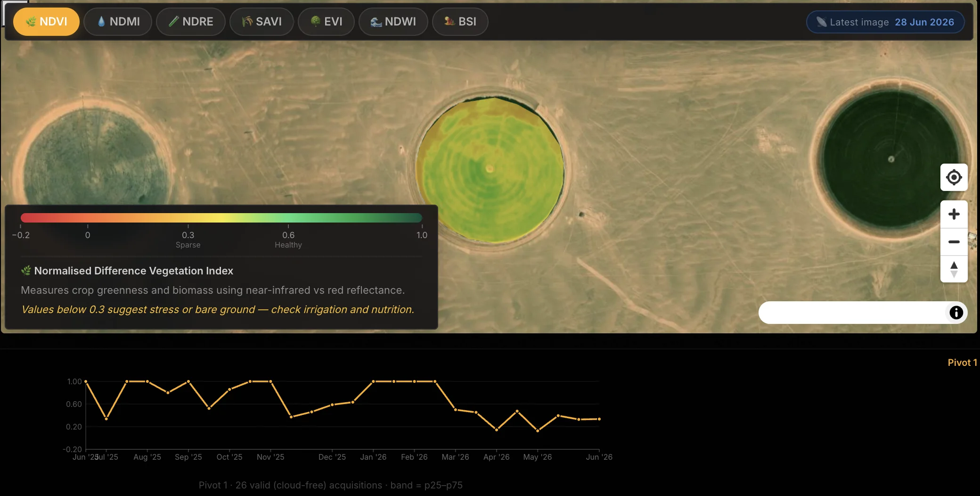The image size is (980, 496).
Task: Click the Normalised Difference Vegetation Index heading
Action: pos(134,271)
